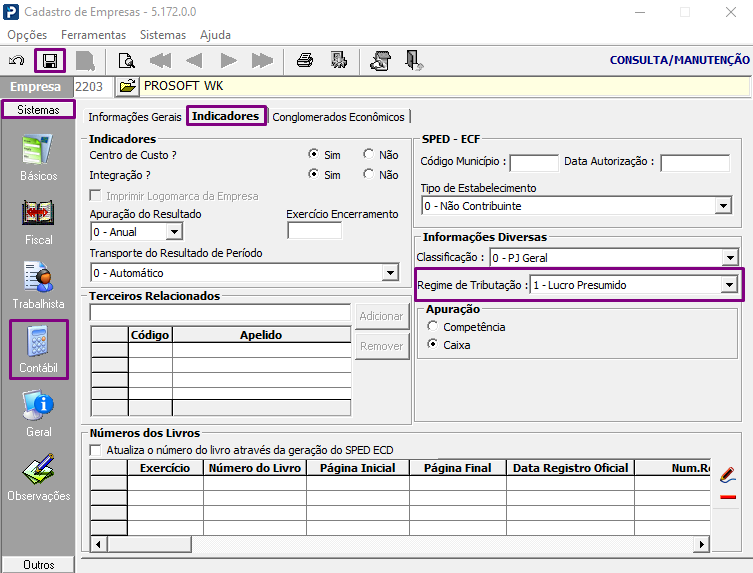Click the Print printer toolbar icon

304,61
